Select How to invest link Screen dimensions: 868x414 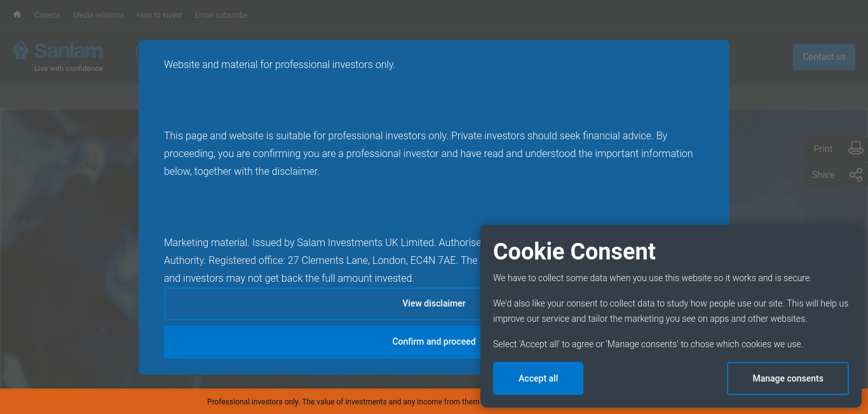(159, 15)
